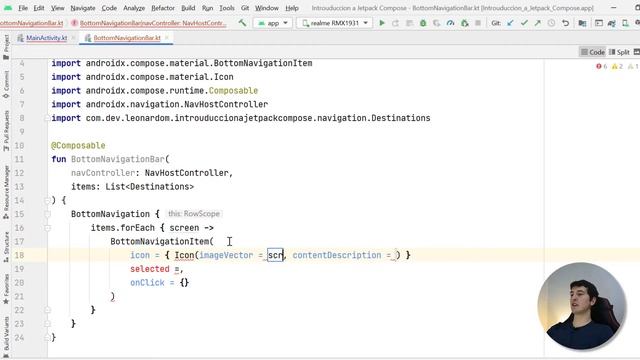Open the Project Structure toolbar icon

point(582,23)
